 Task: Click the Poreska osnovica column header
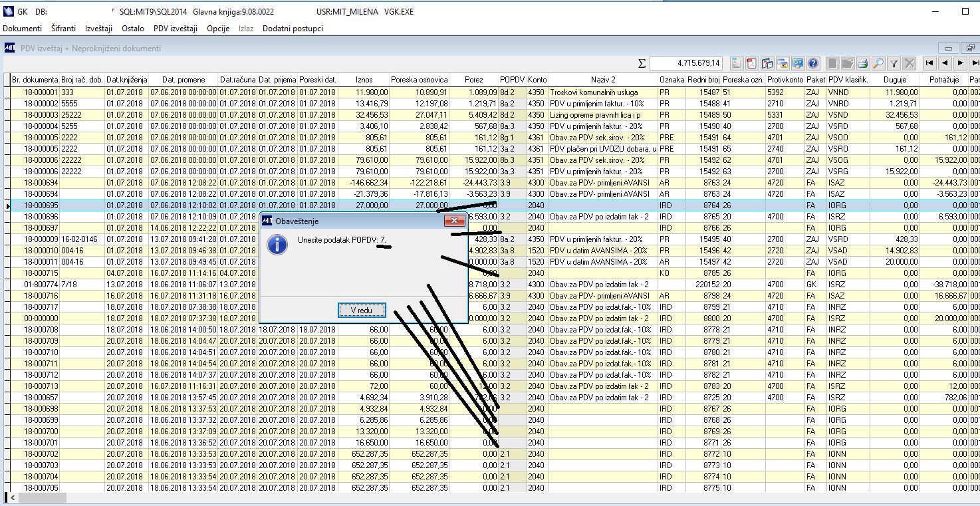point(420,80)
